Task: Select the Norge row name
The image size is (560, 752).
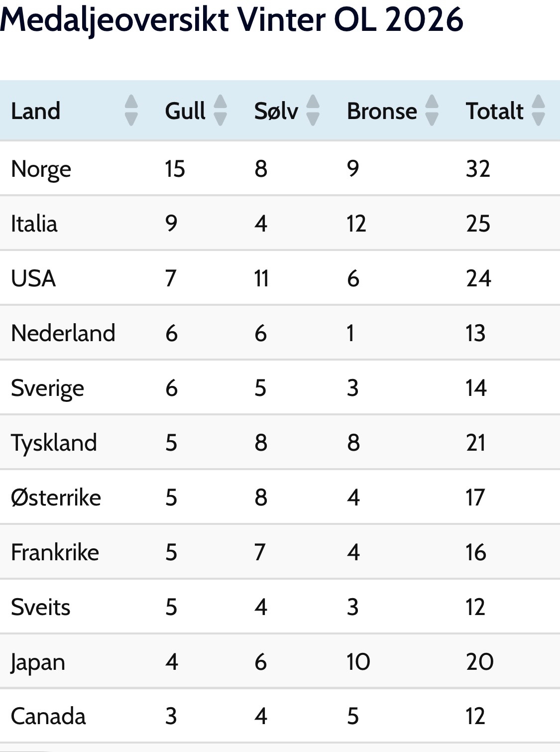Action: tap(41, 169)
